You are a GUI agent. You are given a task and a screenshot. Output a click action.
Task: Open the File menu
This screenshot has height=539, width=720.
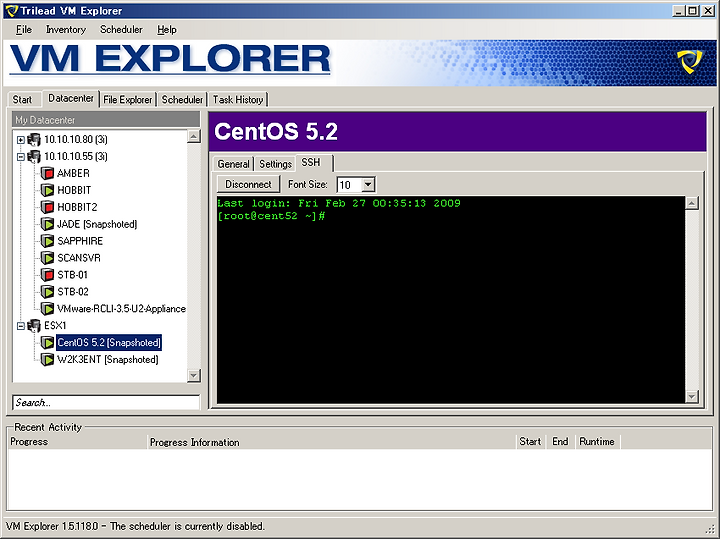point(24,29)
